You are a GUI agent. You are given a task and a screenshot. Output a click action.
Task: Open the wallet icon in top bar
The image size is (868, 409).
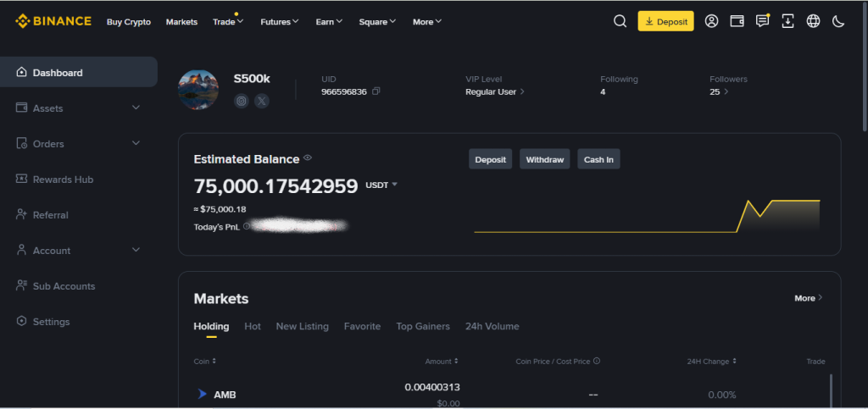737,21
